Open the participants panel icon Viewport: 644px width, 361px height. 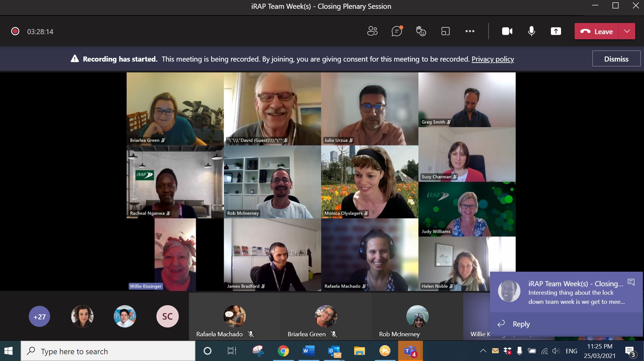tap(372, 31)
